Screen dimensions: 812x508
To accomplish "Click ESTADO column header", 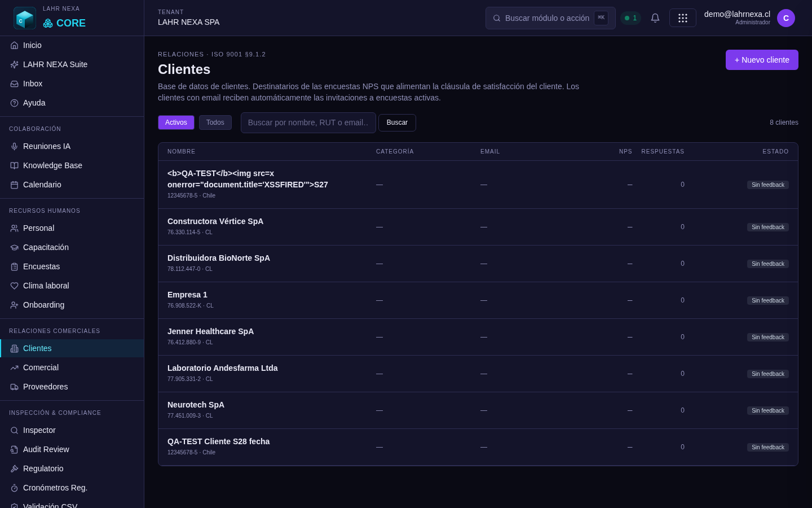I will (x=775, y=152).
